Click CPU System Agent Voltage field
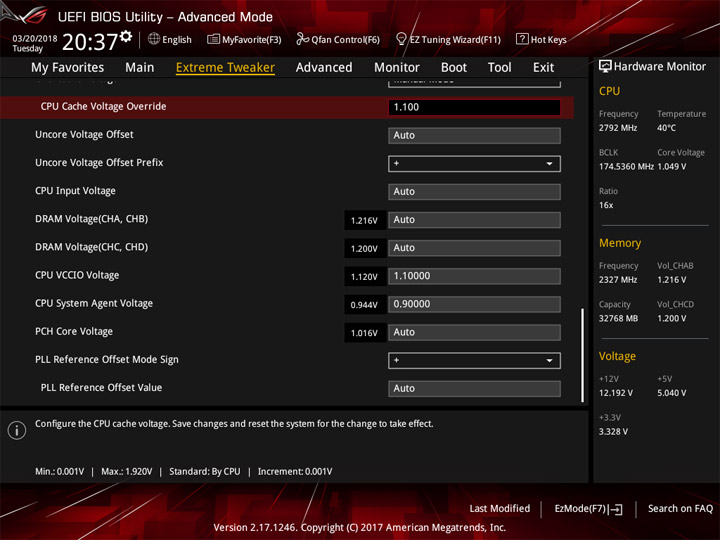This screenshot has width=720, height=540. coord(474,304)
